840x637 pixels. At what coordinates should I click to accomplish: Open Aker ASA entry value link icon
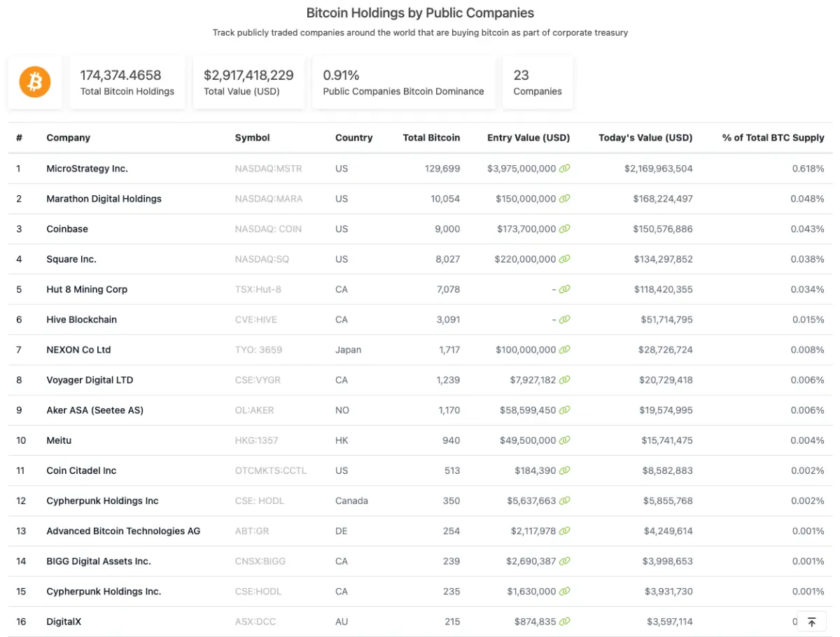coord(566,410)
